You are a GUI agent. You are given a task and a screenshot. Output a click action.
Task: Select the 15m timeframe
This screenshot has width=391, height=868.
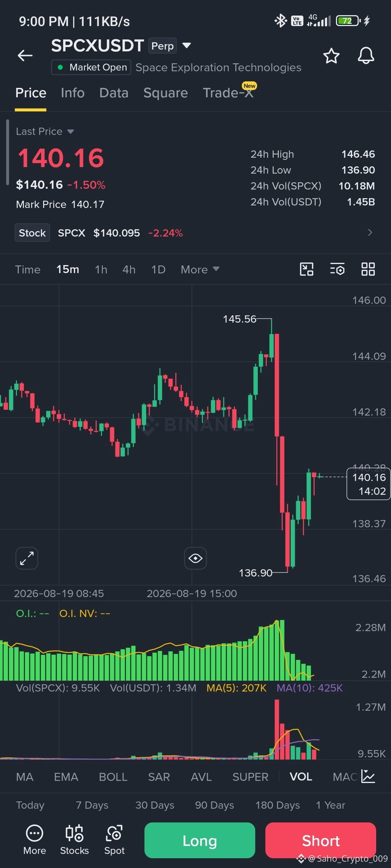coord(68,269)
